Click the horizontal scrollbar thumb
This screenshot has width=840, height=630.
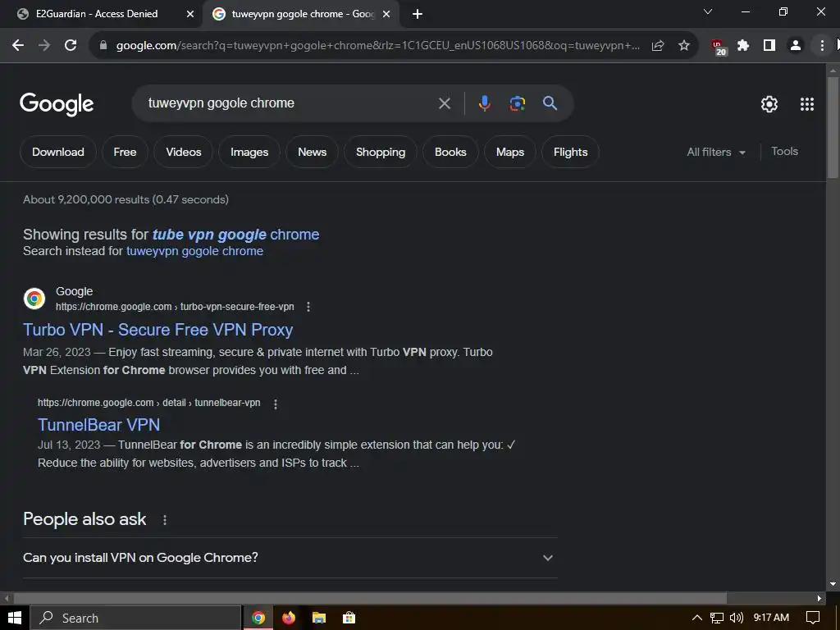click(x=370, y=598)
